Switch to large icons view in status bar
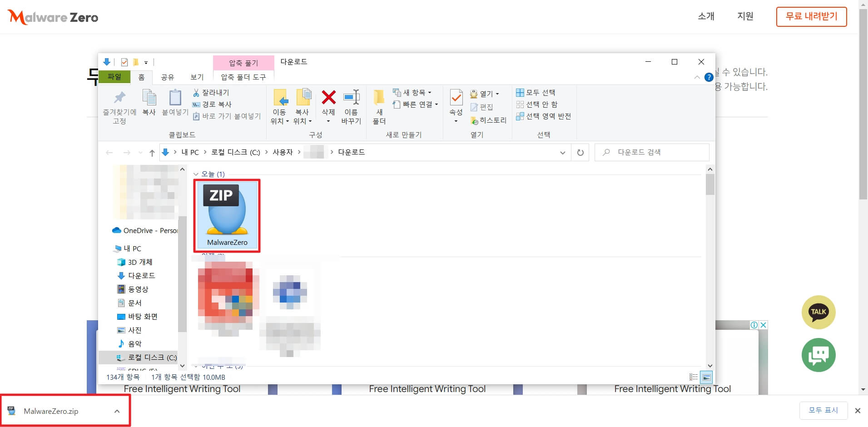Image resolution: width=868 pixels, height=427 pixels. 706,377
